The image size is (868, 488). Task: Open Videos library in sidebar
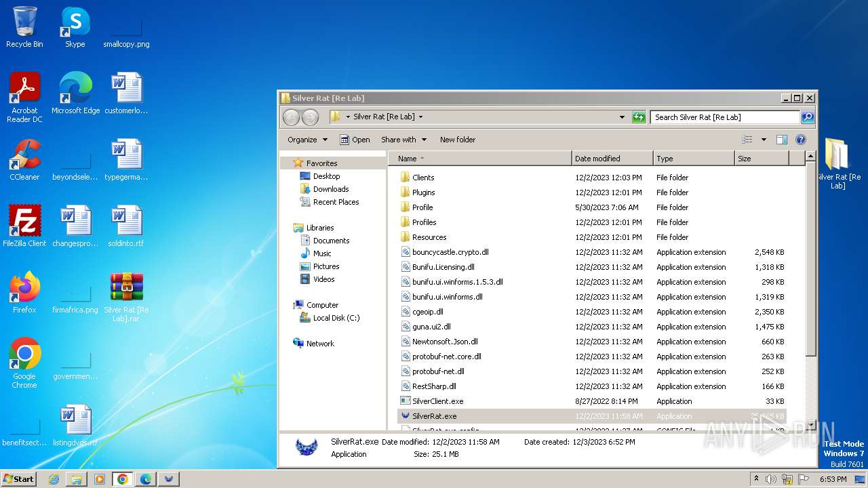click(323, 279)
